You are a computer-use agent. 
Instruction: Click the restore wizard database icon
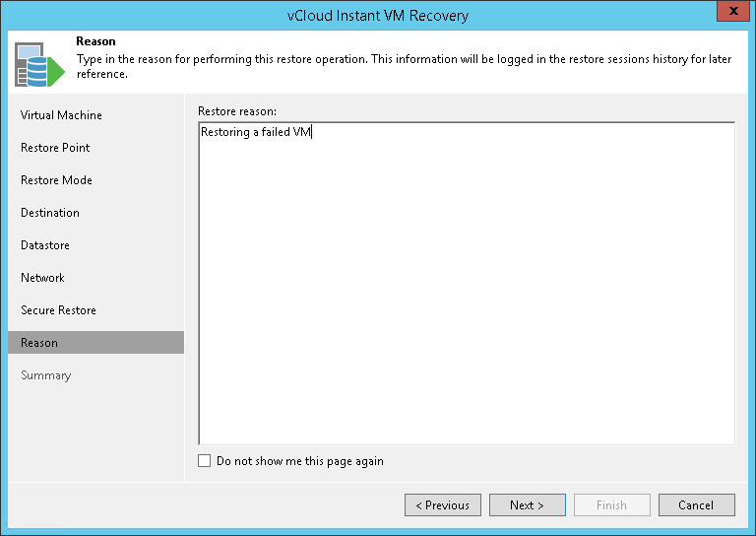(36, 65)
